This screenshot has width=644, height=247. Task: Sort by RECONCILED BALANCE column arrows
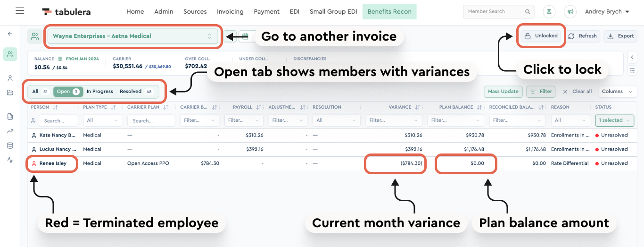click(x=542, y=107)
